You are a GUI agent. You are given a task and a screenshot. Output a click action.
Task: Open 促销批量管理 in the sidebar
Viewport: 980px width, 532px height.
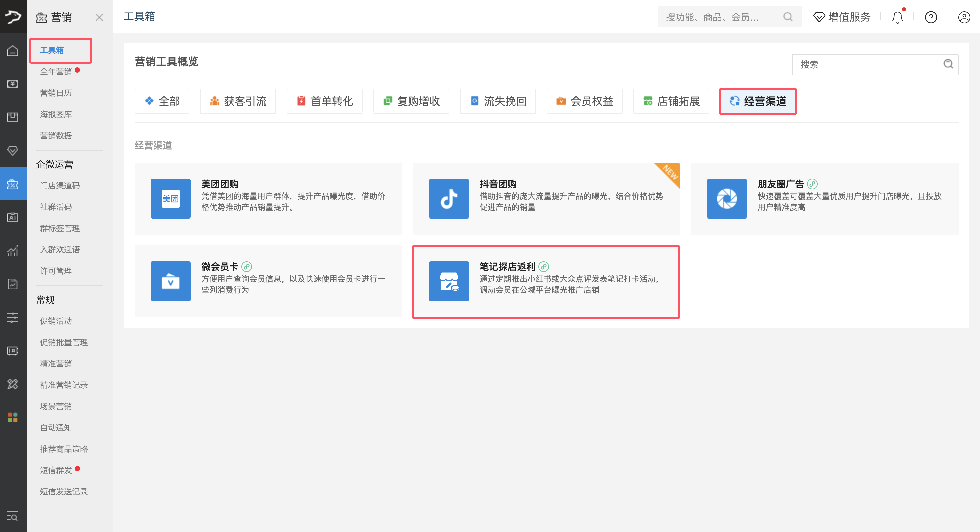pos(64,342)
